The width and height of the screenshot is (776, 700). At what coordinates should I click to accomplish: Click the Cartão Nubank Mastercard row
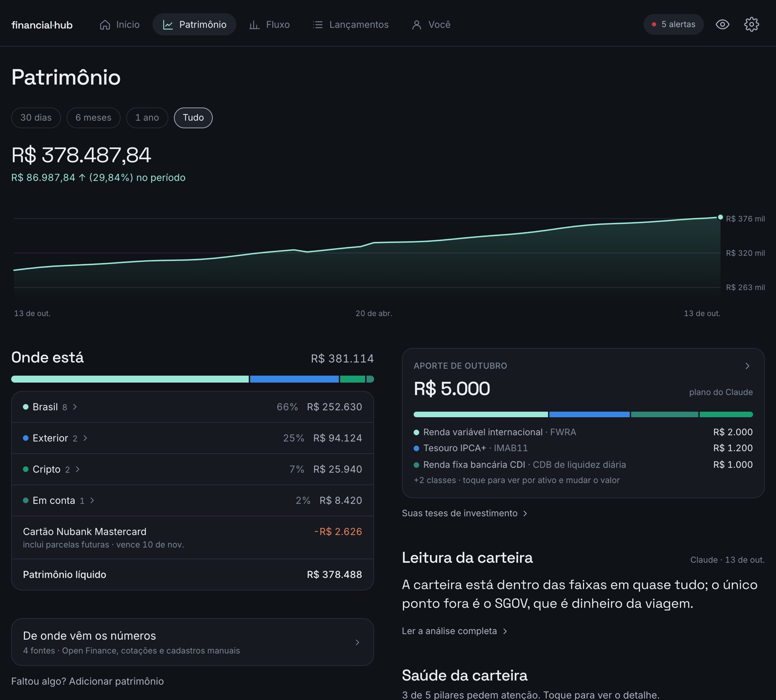click(x=193, y=537)
